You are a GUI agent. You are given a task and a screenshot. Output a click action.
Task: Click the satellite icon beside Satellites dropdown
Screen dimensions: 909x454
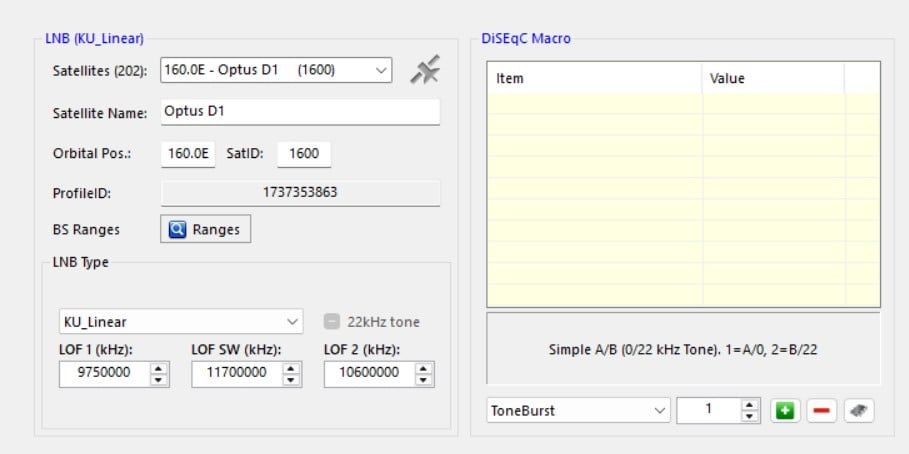click(x=426, y=71)
